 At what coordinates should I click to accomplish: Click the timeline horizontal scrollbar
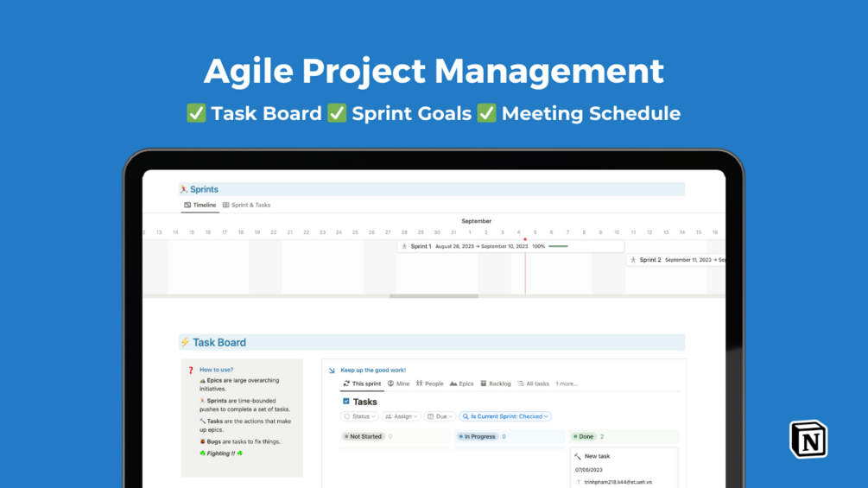434,296
